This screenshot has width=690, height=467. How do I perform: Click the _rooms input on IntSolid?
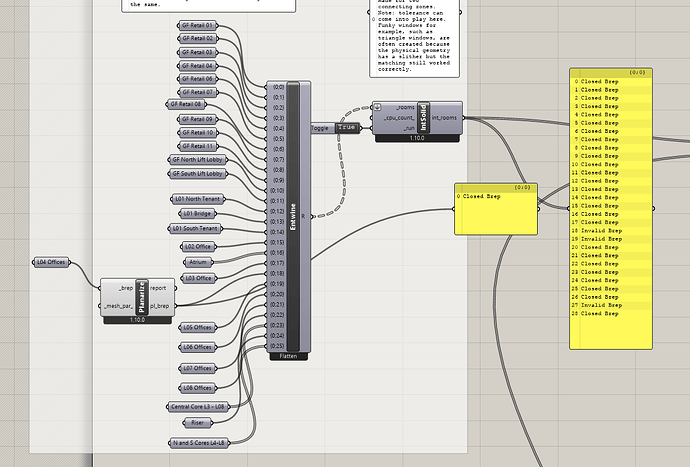point(405,107)
